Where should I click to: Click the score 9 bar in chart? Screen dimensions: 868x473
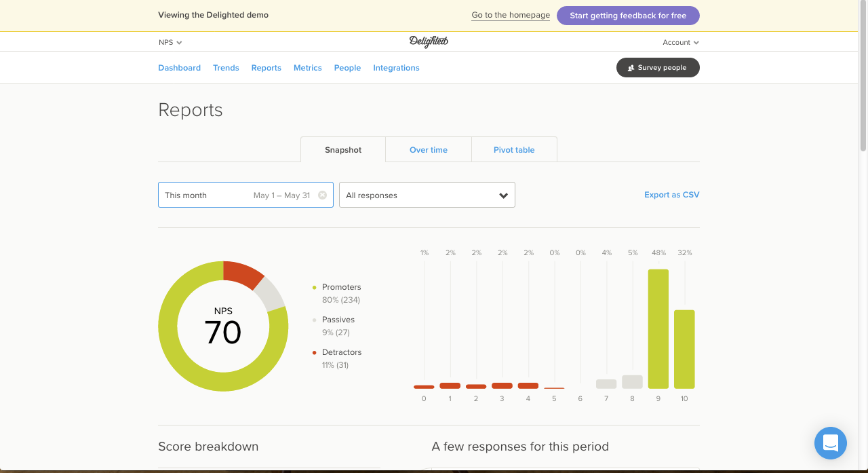coord(658,329)
